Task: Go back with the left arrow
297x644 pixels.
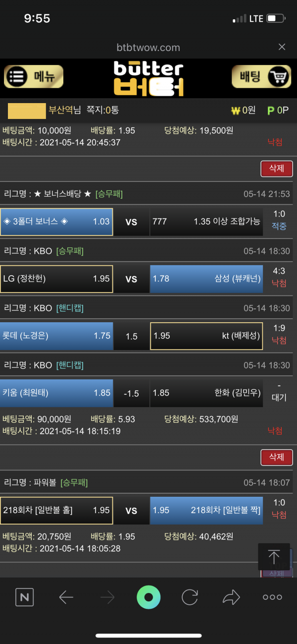Action: coord(66,597)
